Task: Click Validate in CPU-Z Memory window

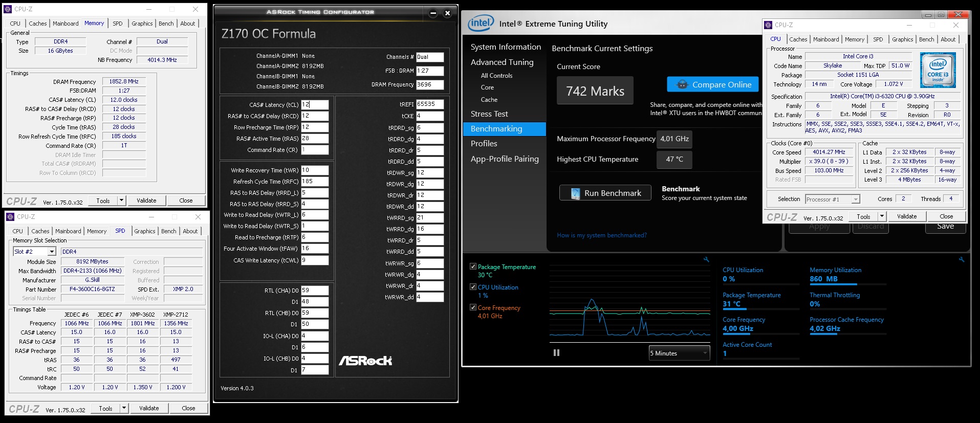Action: [x=146, y=201]
